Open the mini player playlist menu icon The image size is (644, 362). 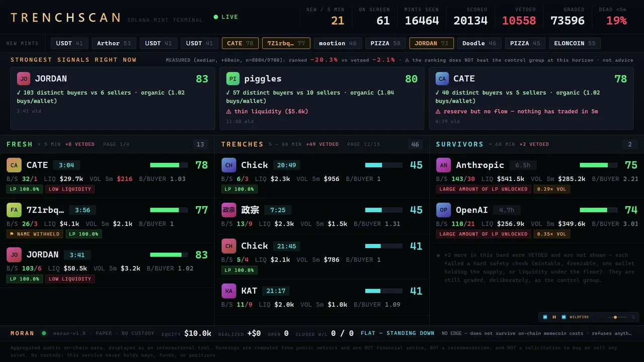pos(633,317)
